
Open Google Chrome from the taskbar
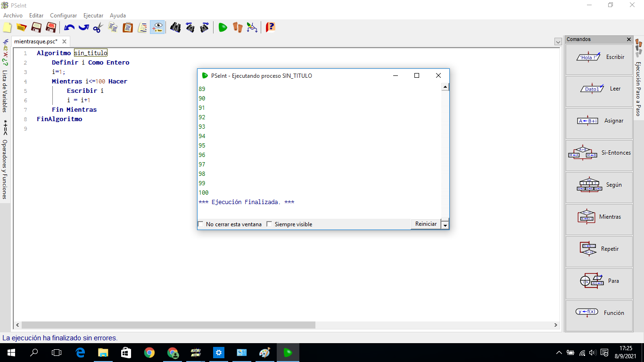click(x=149, y=353)
